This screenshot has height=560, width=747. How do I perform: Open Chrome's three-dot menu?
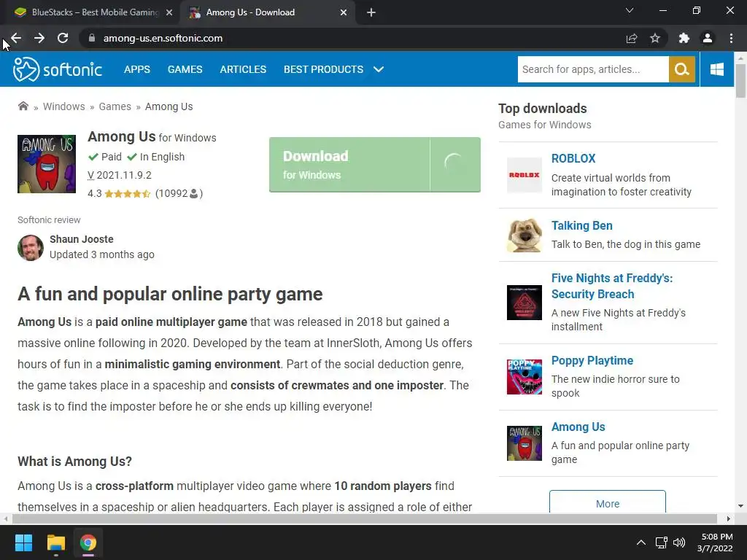(x=731, y=38)
